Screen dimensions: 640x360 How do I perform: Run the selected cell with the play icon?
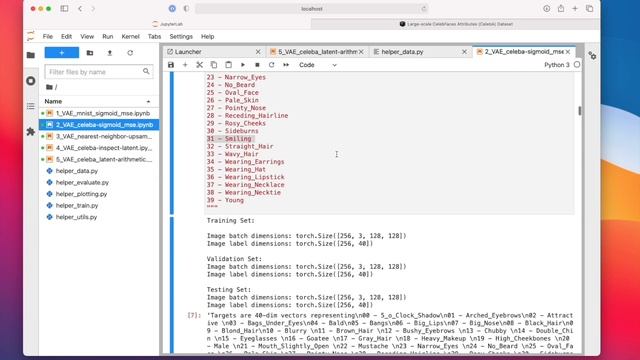click(243, 65)
